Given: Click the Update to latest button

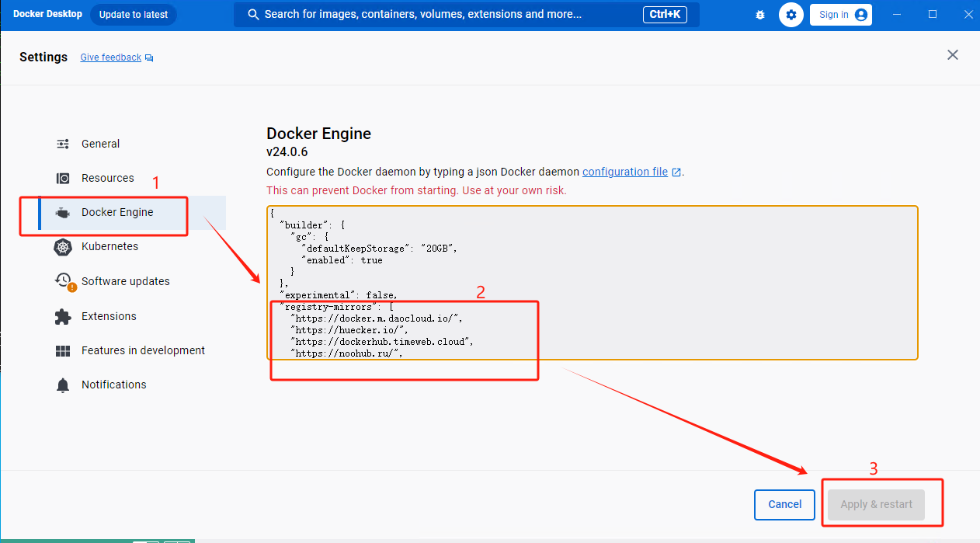Looking at the screenshot, I should point(133,14).
